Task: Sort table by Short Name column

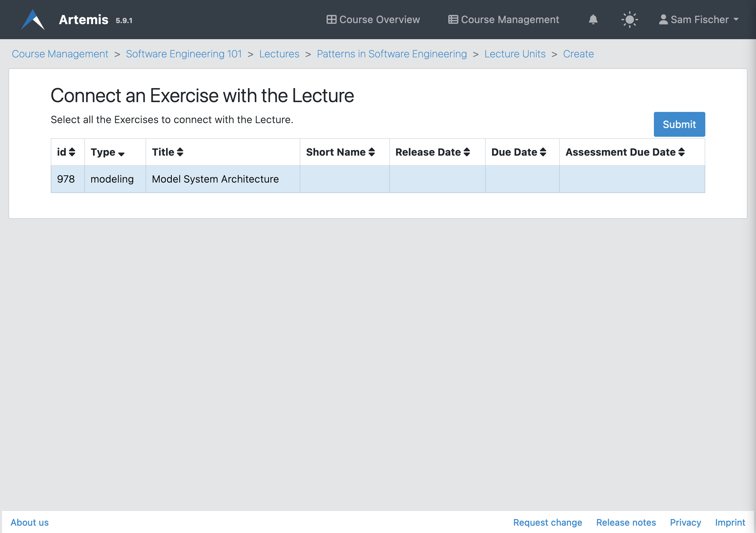Action: pyautogui.click(x=341, y=152)
